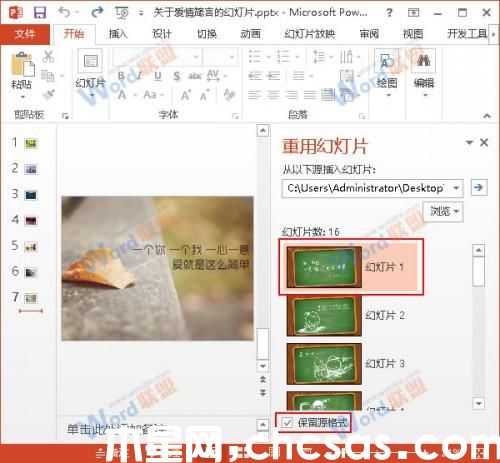Click the Align Right icon
This screenshot has height=463, width=500.
pyautogui.click(x=291, y=95)
